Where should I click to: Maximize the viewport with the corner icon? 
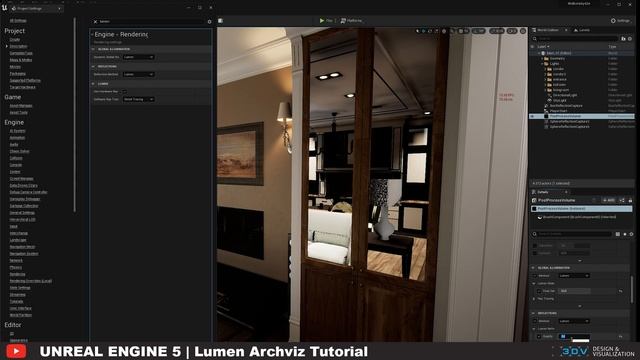523,31
